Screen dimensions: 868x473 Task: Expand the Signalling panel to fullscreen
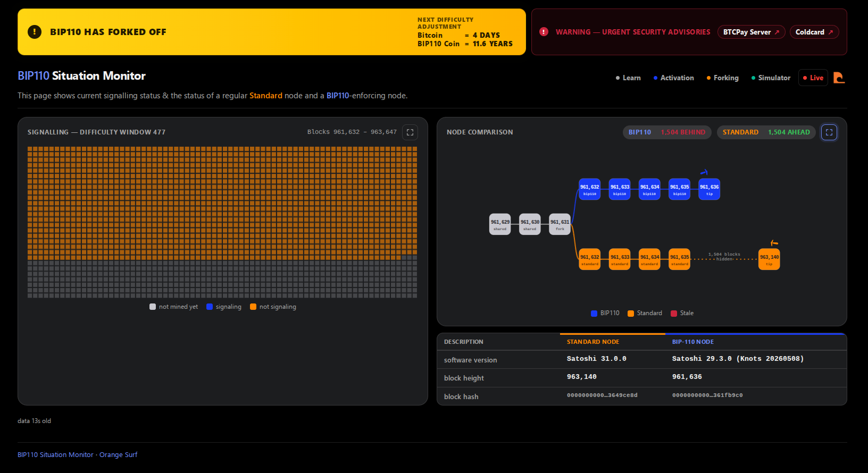(x=410, y=132)
